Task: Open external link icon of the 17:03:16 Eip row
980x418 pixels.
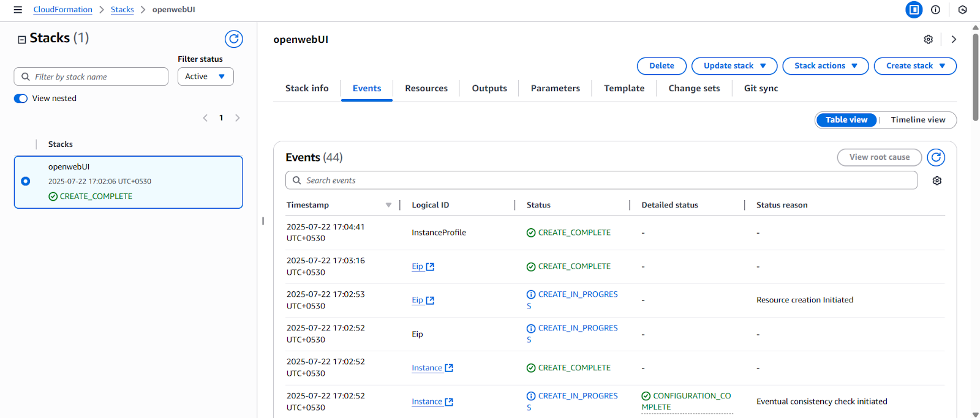Action: coord(430,267)
